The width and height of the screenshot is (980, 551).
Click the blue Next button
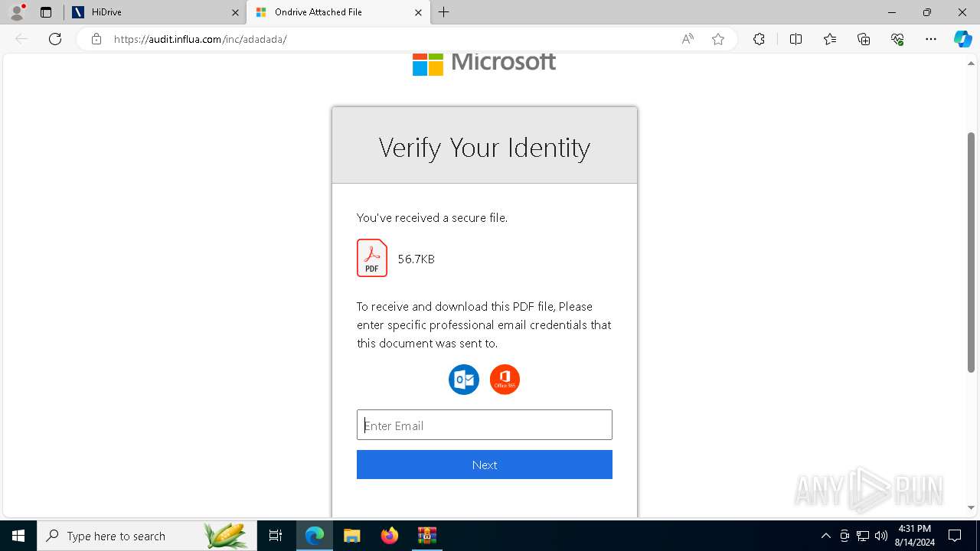pos(485,465)
